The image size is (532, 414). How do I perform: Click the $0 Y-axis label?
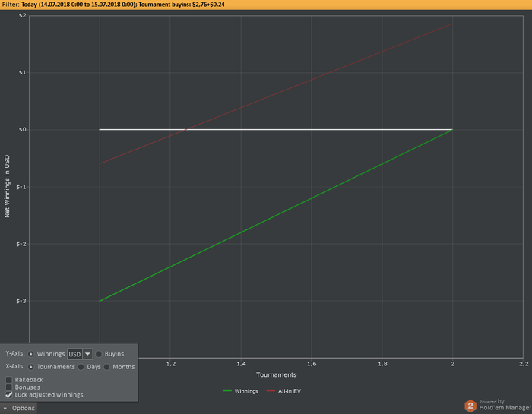click(x=22, y=130)
